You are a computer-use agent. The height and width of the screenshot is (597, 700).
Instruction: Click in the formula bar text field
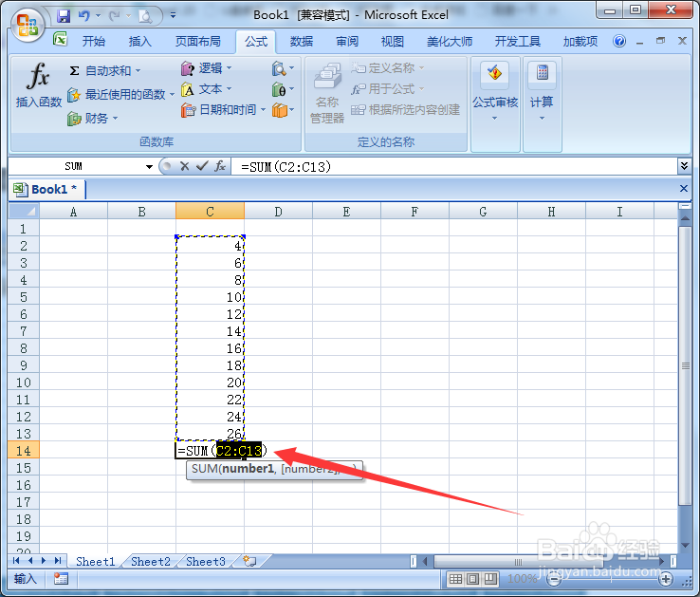tap(454, 167)
